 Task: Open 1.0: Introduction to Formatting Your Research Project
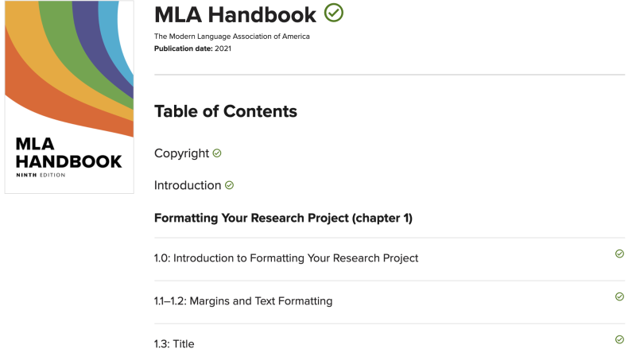pos(286,258)
